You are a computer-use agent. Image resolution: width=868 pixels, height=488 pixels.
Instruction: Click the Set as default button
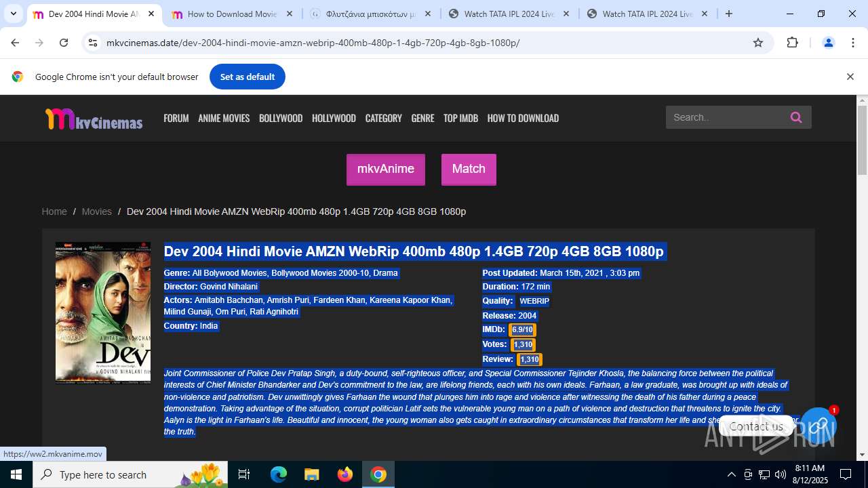point(248,77)
